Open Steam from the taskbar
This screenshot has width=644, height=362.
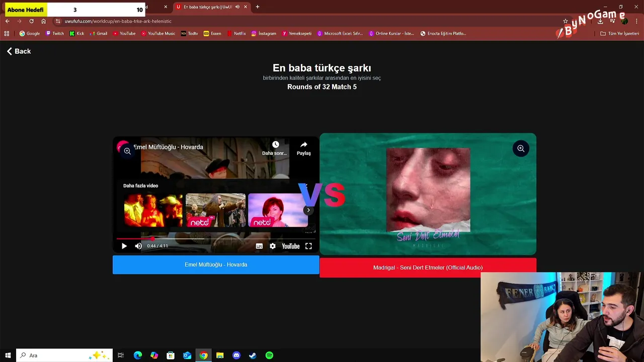pos(253,355)
